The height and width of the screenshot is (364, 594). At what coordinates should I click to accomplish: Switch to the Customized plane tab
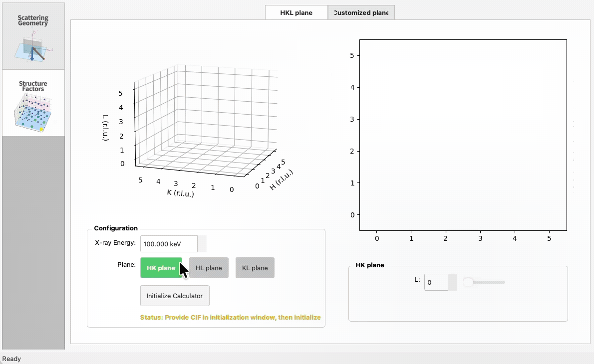tap(360, 12)
